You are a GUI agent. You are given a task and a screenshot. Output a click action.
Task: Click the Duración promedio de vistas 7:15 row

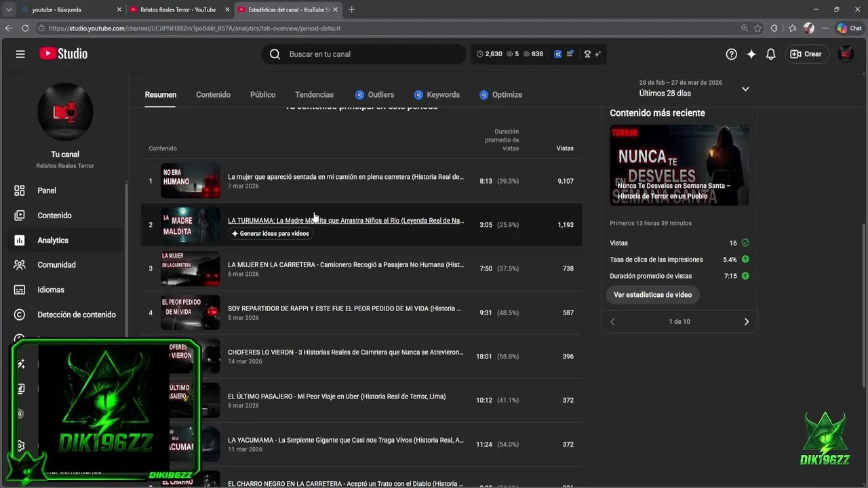(x=679, y=277)
